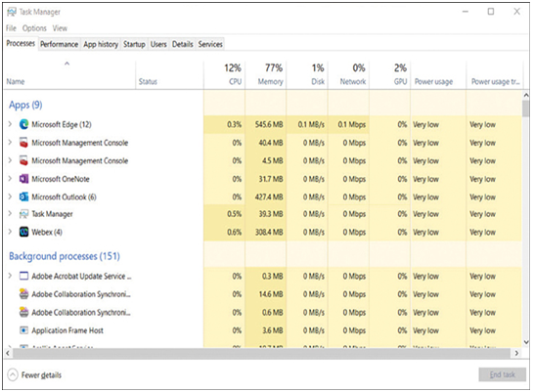Click the 0.5% CPU value for Task Manager
The image size is (533, 392).
[x=234, y=214]
